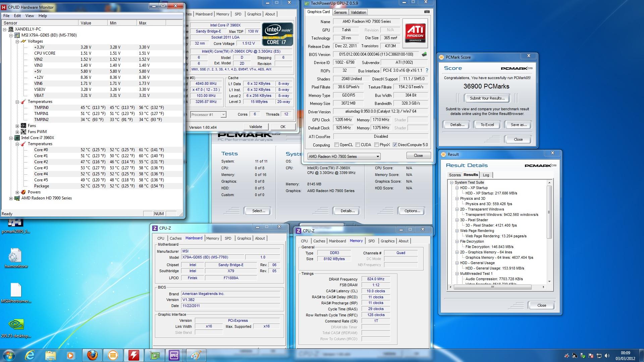Collapse the Voltages node

point(17,41)
